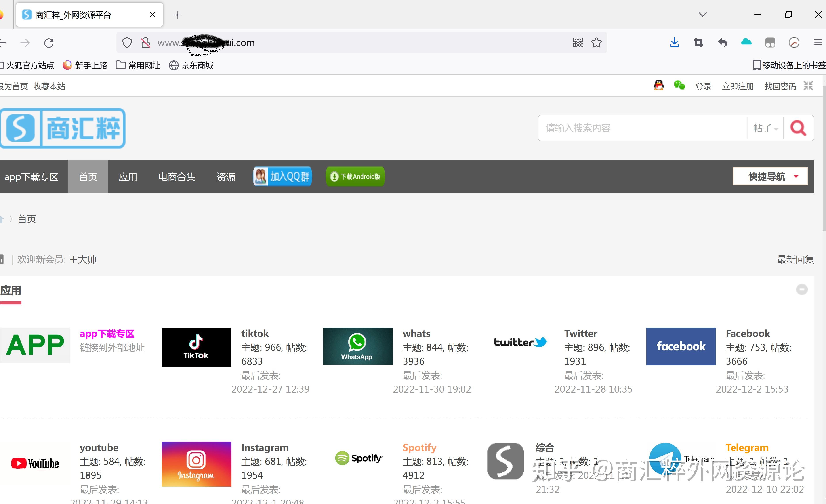Image resolution: width=826 pixels, height=504 pixels.
Task: Collapse the 应用 section minus button
Action: tap(802, 289)
